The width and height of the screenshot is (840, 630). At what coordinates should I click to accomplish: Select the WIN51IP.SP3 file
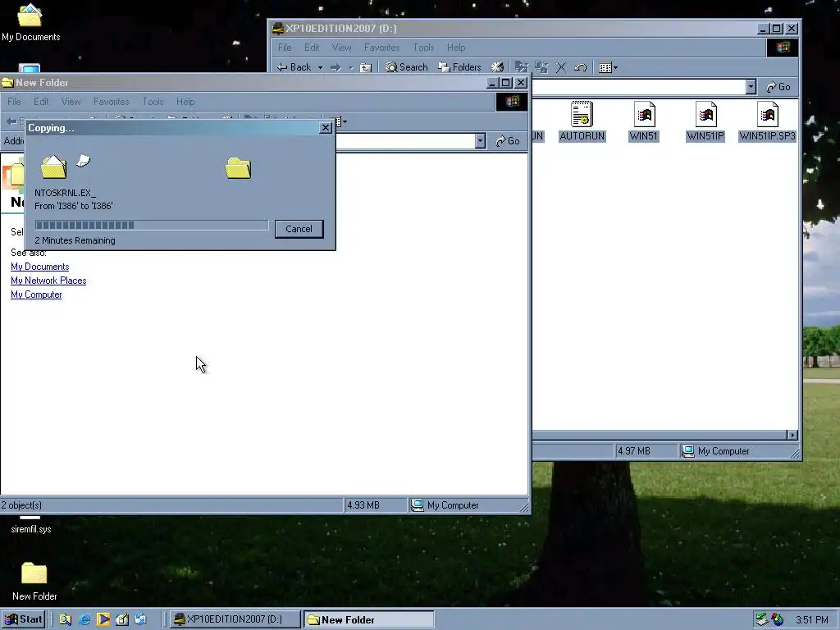click(x=767, y=121)
